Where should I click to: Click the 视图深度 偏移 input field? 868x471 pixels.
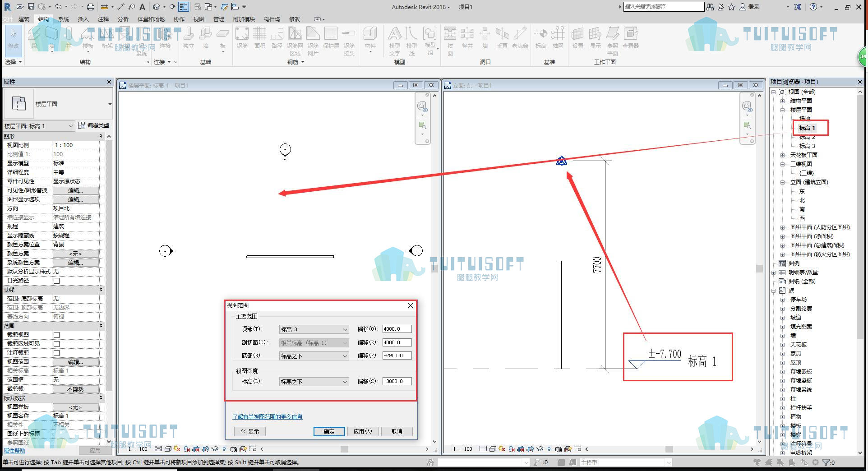click(397, 381)
